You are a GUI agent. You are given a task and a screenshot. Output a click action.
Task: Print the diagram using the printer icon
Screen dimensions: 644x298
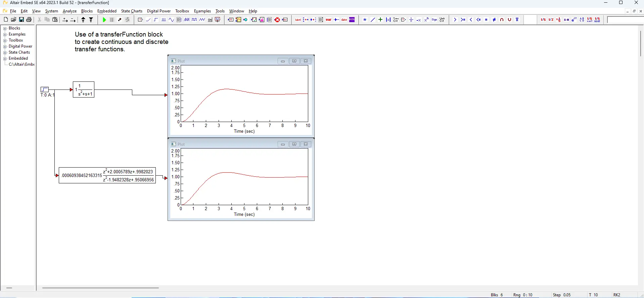pos(29,20)
